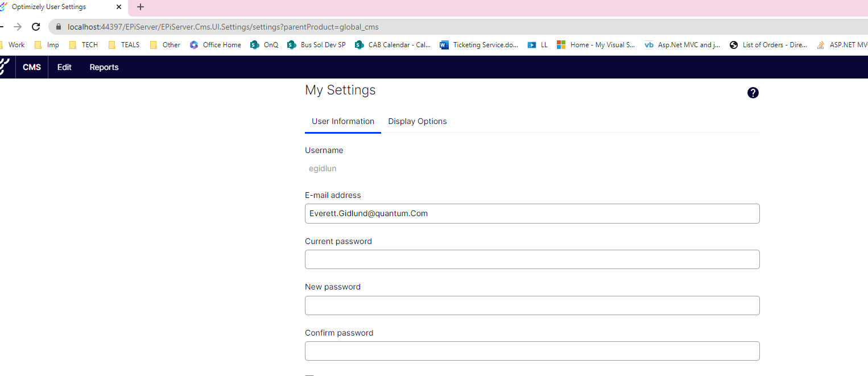Image resolution: width=868 pixels, height=376 pixels.
Task: Click the forward navigation arrow
Action: pos(18,27)
